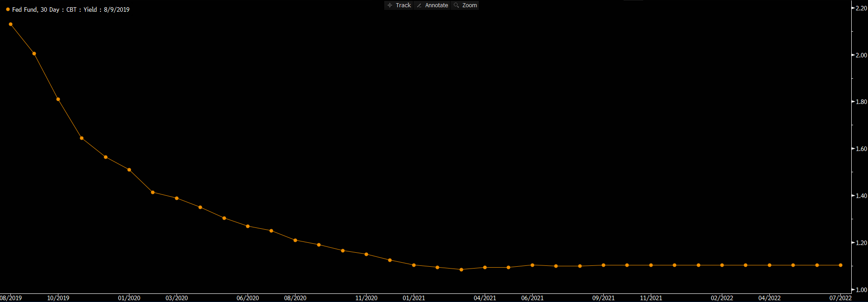The height and width of the screenshot is (302, 868).
Task: Click the 01/2021 x-axis date label
Action: (x=414, y=298)
